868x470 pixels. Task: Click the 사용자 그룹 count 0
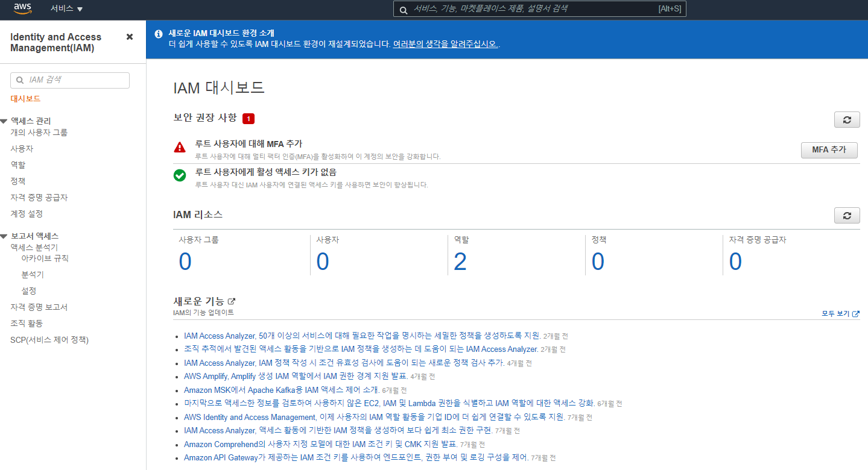pos(185,262)
